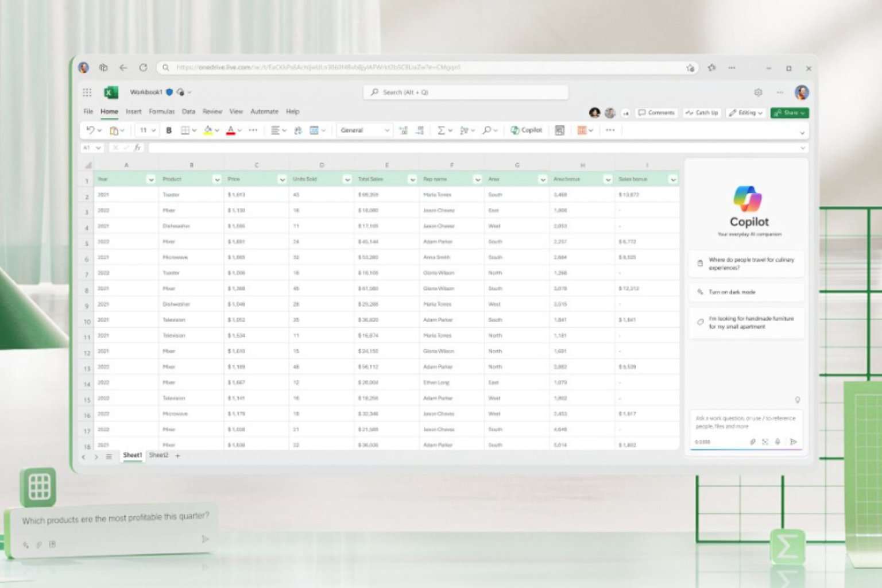Screen dimensions: 882x588
Task: Click the Copilot send arrow
Action: click(794, 442)
